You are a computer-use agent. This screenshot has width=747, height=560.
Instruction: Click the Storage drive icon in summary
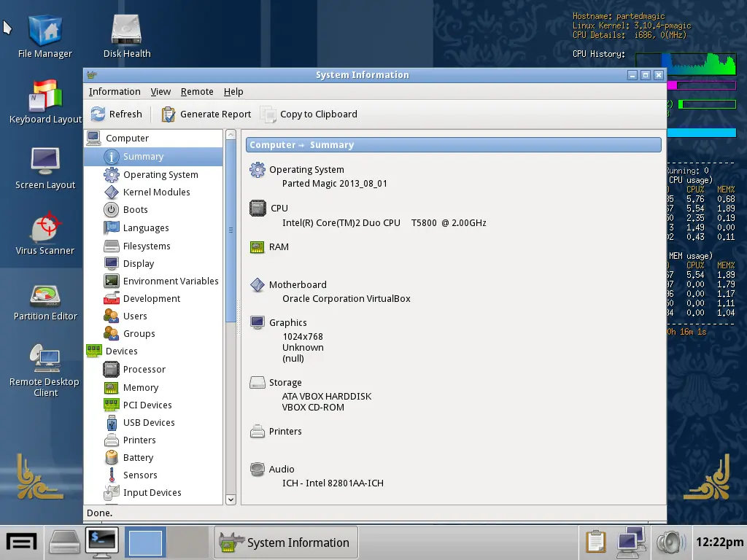pyautogui.click(x=258, y=382)
